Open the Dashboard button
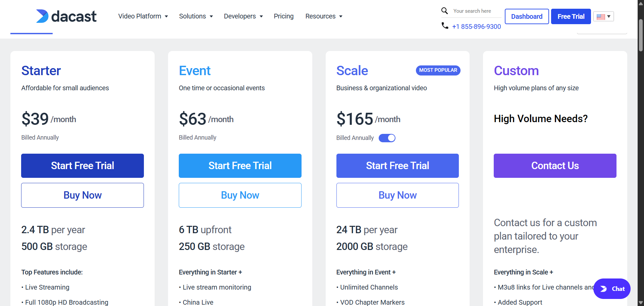Image resolution: width=644 pixels, height=306 pixels. [x=527, y=16]
